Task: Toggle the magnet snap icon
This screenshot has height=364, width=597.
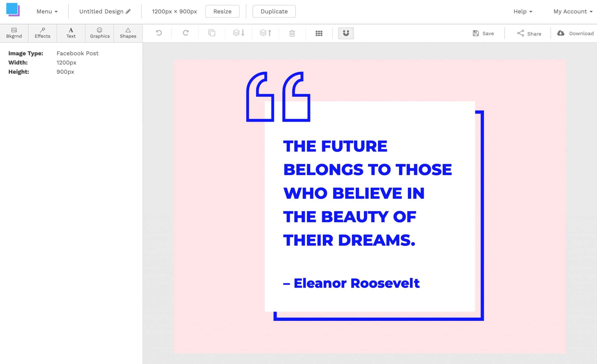Action: tap(346, 33)
